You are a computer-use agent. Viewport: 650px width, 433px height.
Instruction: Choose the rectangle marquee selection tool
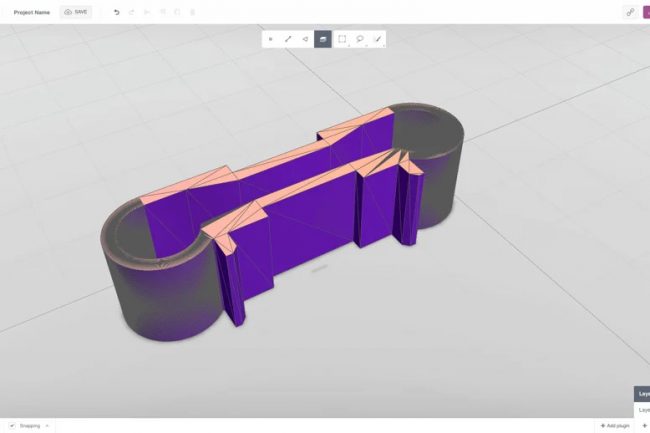pos(342,39)
